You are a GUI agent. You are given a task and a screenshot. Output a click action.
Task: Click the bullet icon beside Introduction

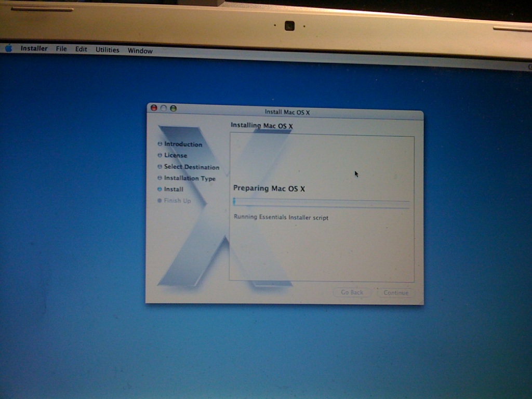point(160,144)
